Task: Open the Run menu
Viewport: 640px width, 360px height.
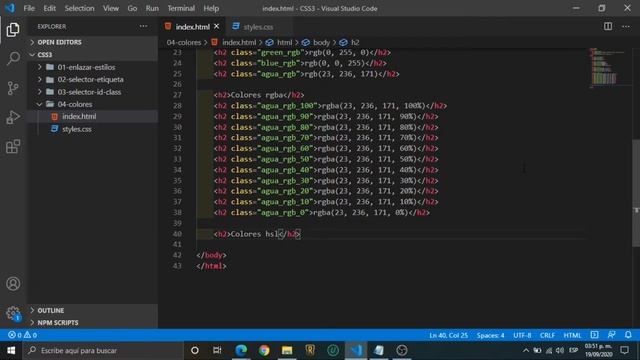Action: tap(152, 8)
